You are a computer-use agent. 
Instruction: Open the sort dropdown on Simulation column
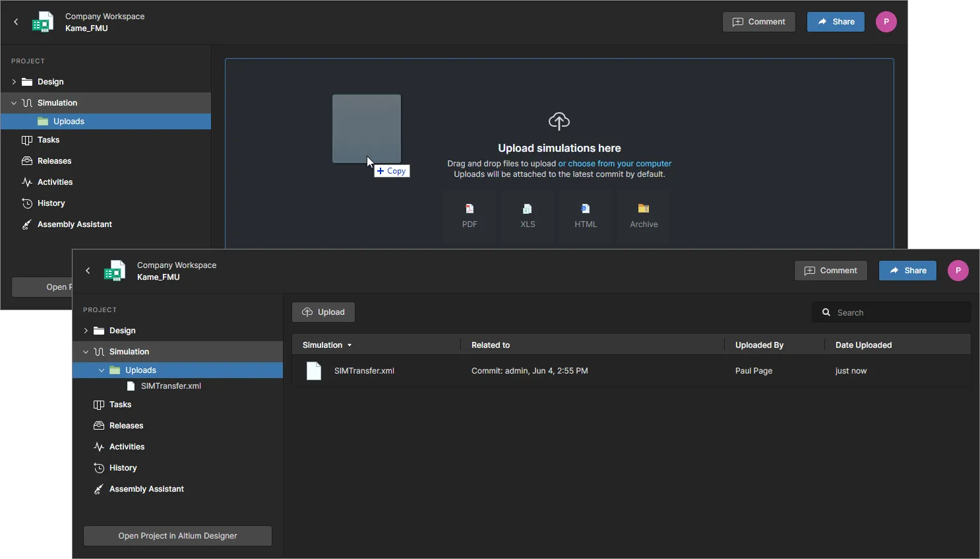(350, 345)
